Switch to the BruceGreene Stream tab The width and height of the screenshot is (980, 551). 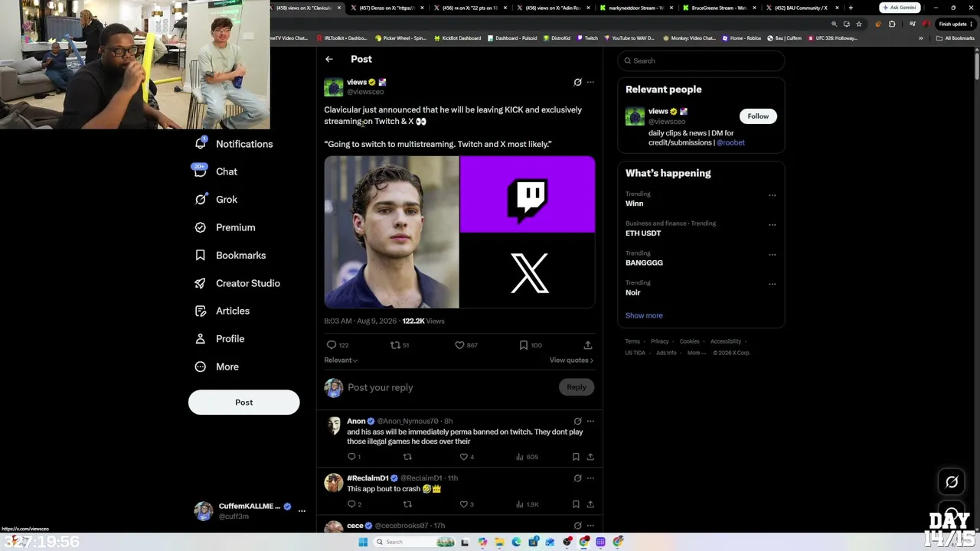719,8
